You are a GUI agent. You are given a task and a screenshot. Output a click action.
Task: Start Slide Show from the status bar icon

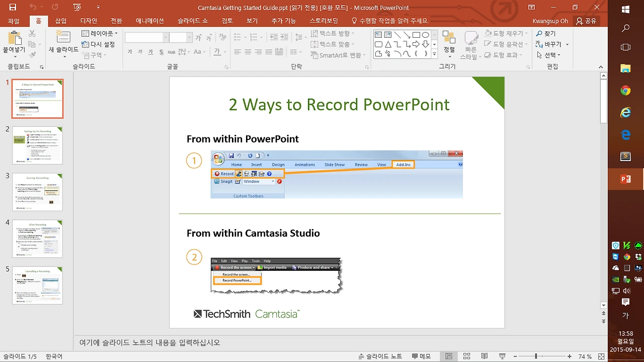[x=502, y=356]
